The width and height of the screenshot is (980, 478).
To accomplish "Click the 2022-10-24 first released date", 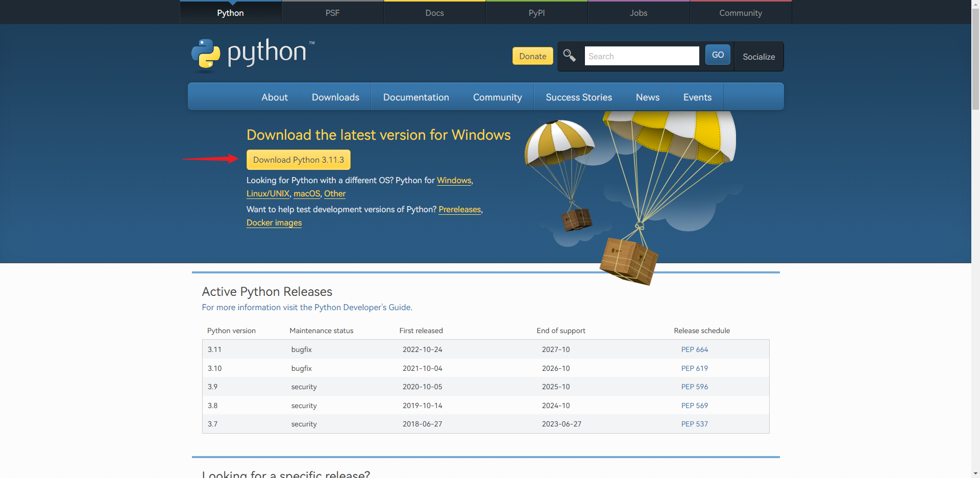I will 422,349.
